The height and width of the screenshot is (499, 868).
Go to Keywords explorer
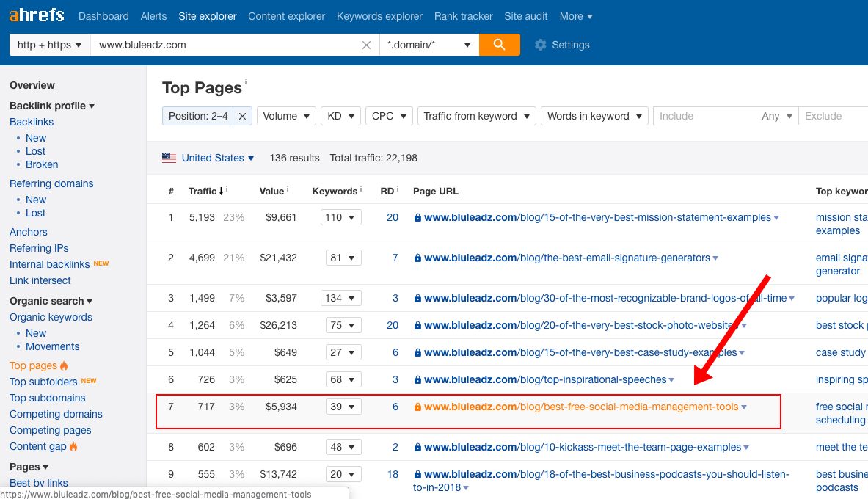379,17
